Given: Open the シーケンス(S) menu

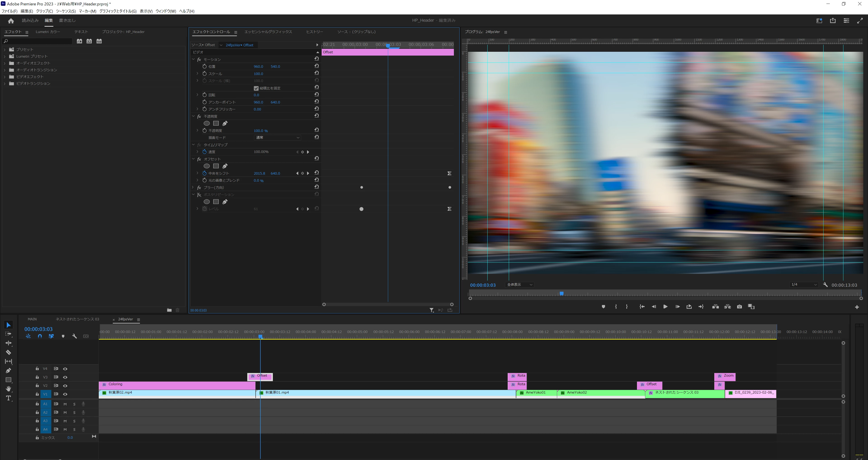Looking at the screenshot, I should click(x=66, y=11).
